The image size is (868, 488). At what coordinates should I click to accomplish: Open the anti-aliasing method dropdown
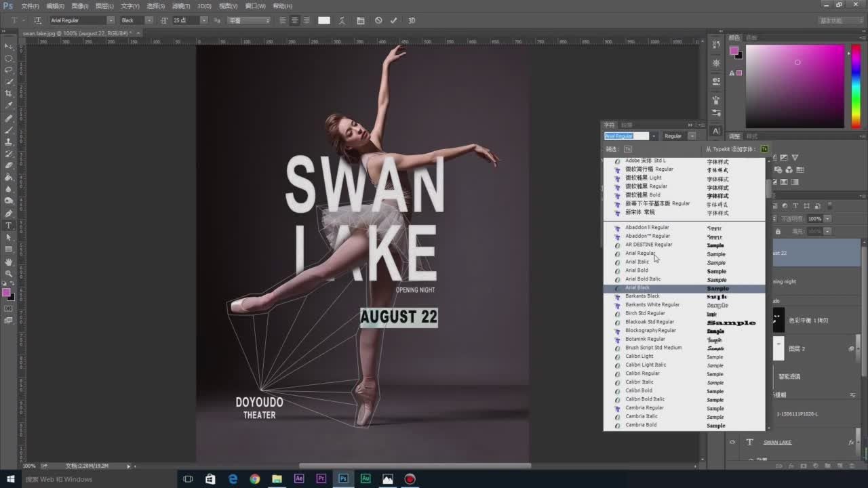pyautogui.click(x=248, y=20)
